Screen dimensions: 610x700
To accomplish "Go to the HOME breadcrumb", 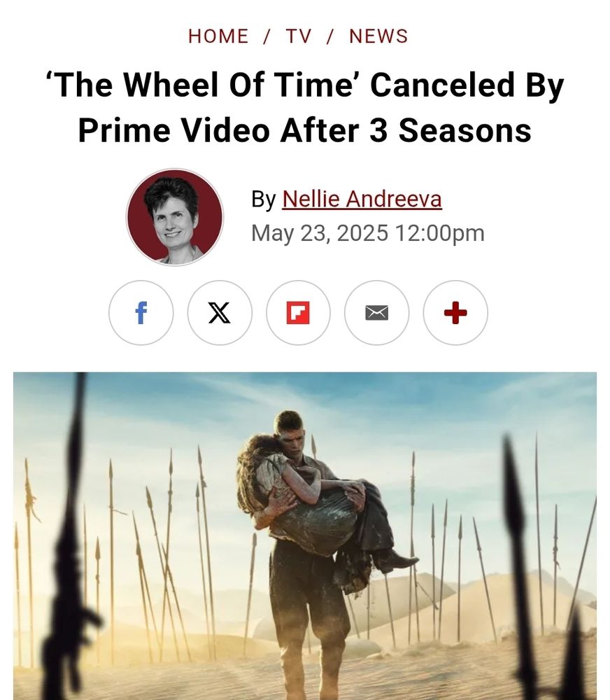I will pos(218,36).
